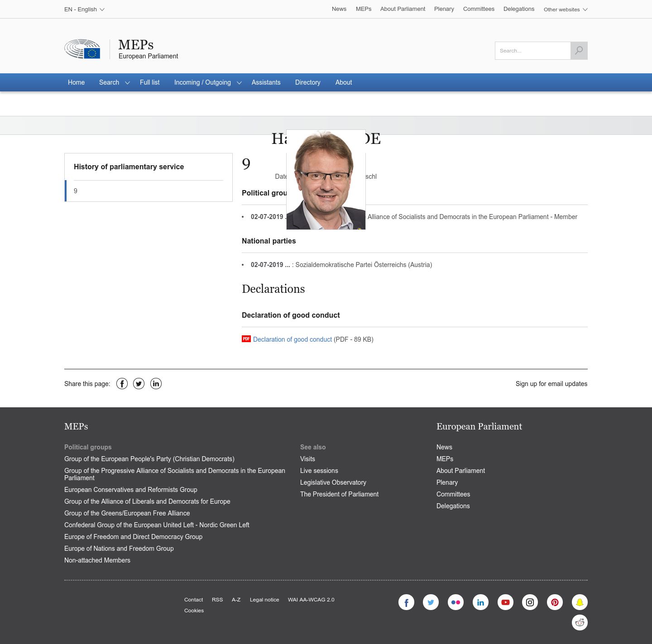
Task: Open footer Facebook social icon
Action: coord(406,602)
